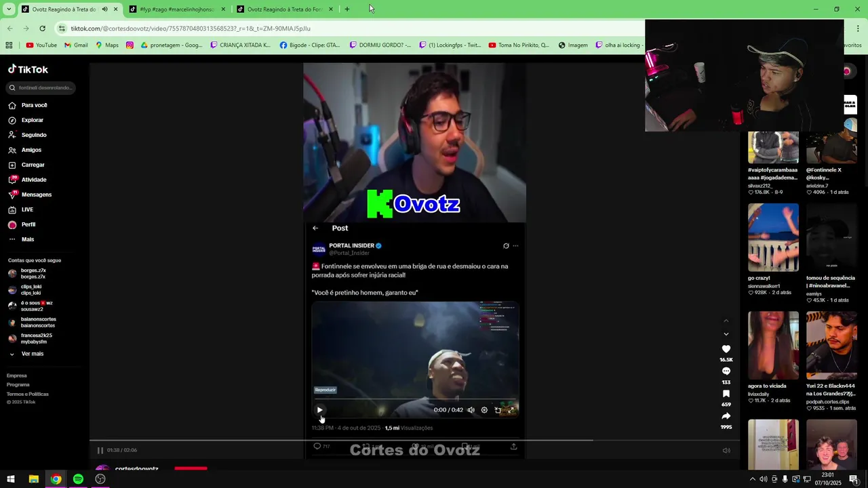The image size is (868, 488).
Task: Open the Chrome tab search dropdown
Action: 9,9
